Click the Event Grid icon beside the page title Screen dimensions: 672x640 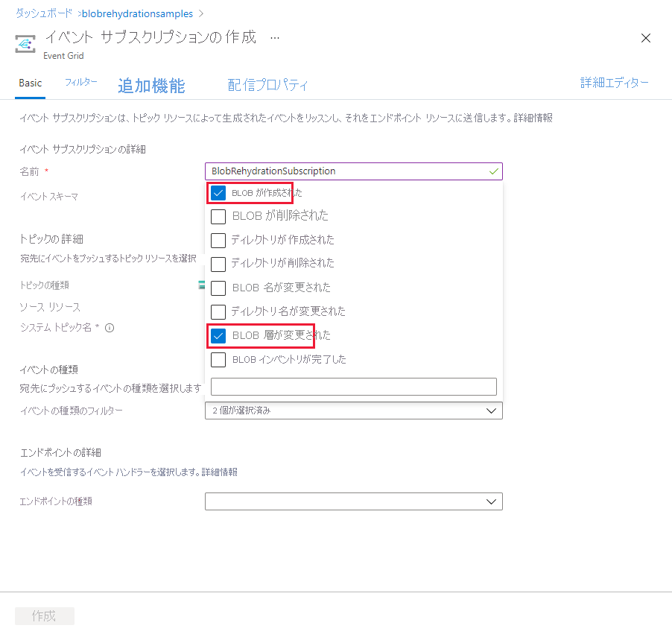click(25, 42)
